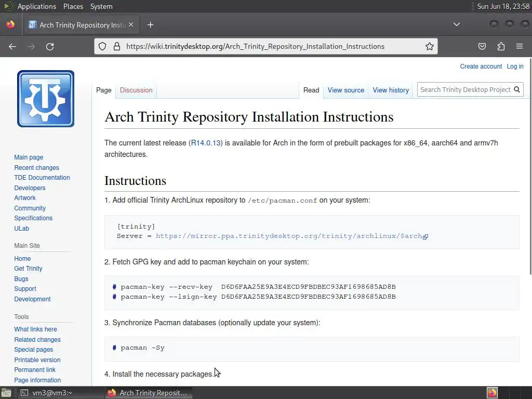Click the Instructions section heading
The height and width of the screenshot is (399, 532).
(136, 181)
